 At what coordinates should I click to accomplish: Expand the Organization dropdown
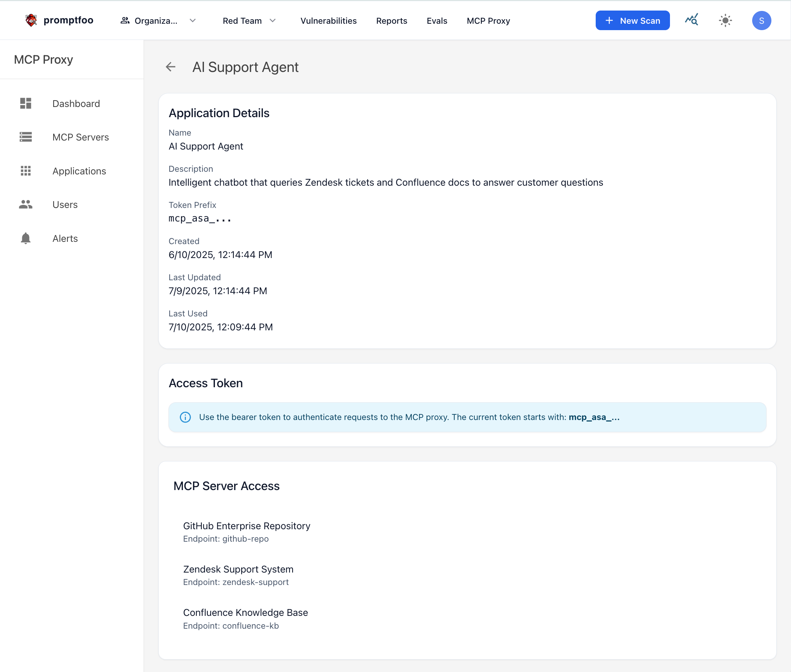click(x=158, y=21)
